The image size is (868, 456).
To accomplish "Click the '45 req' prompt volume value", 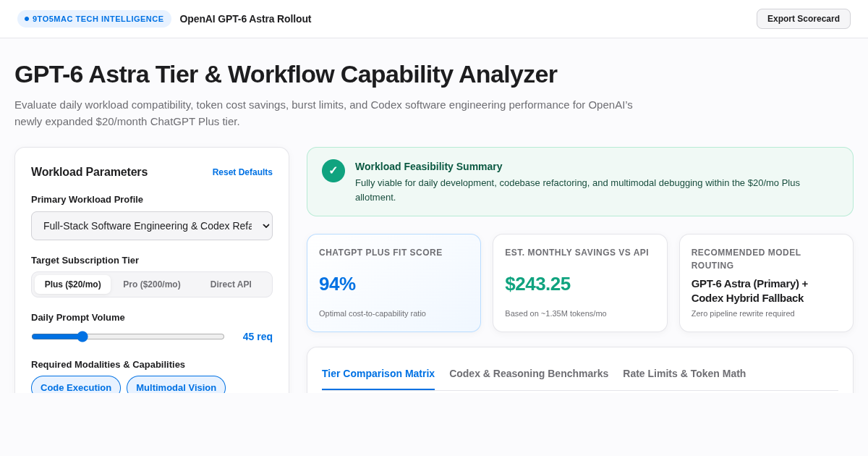I will 258,337.
